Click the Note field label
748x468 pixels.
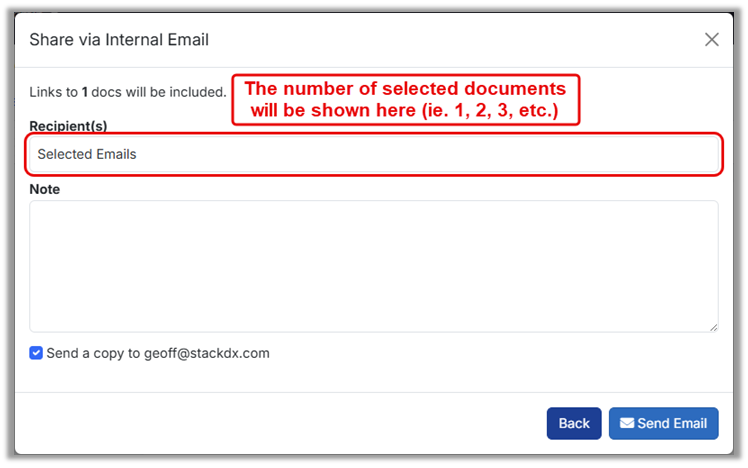(x=45, y=189)
